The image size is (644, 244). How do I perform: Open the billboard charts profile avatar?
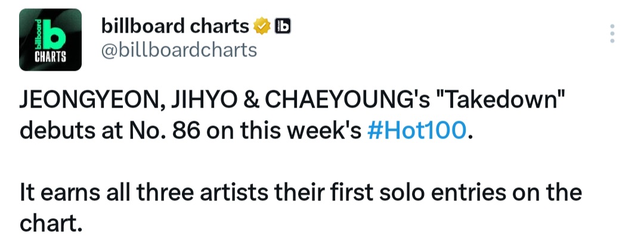pyautogui.click(x=50, y=40)
